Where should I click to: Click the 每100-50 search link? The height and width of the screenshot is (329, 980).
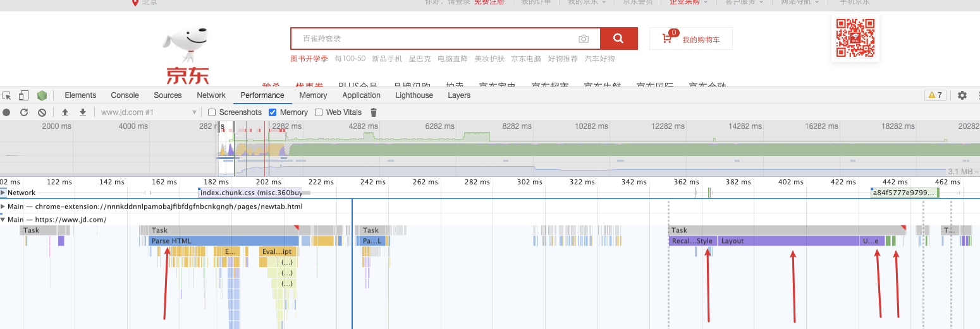tap(350, 59)
